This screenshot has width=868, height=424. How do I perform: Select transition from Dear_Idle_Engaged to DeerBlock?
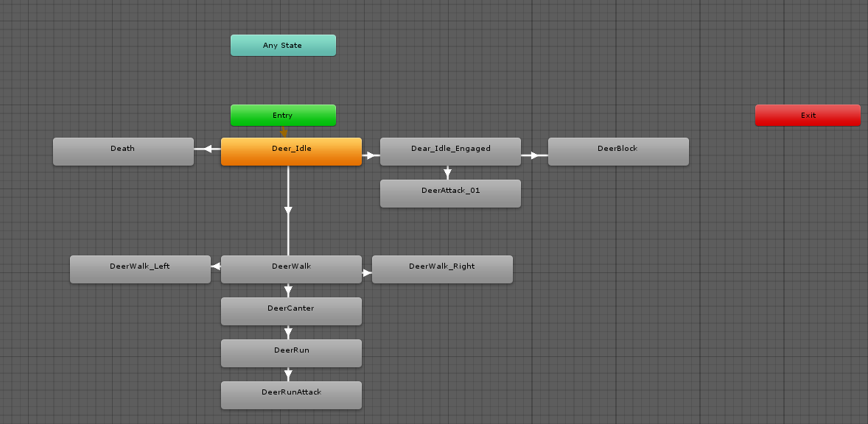coord(535,156)
